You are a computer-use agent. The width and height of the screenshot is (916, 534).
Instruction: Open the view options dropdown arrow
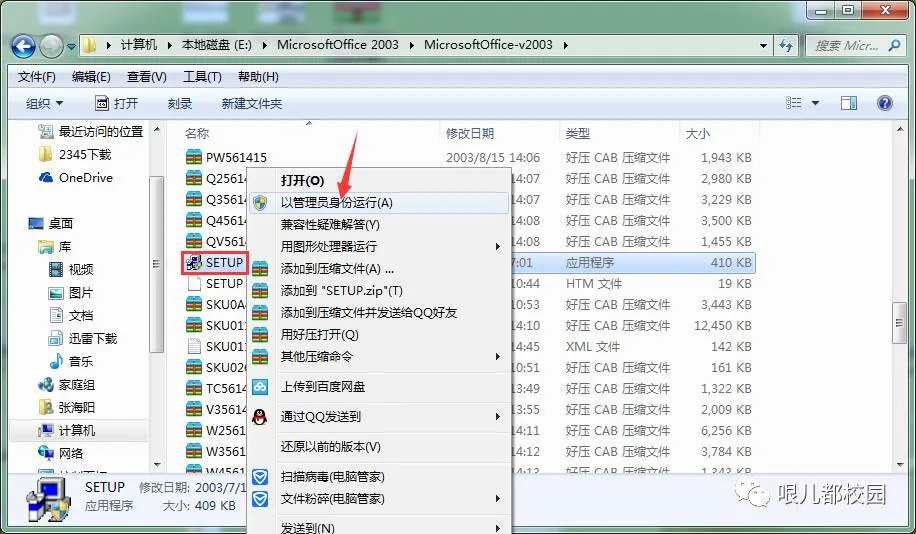(x=815, y=103)
